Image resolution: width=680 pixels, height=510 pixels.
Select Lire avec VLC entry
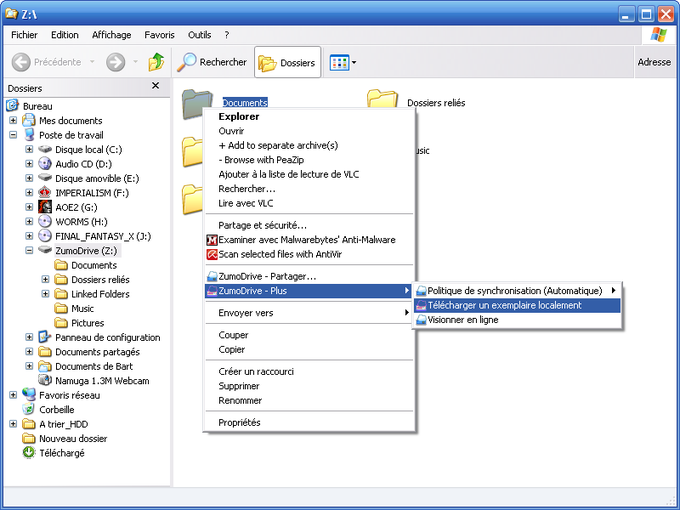pos(309,203)
